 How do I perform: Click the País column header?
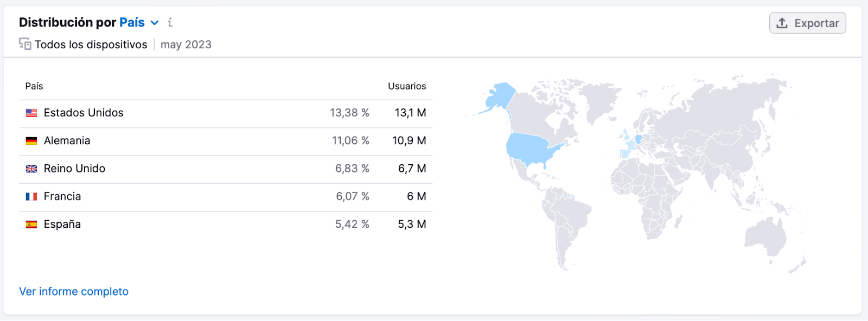[x=34, y=86]
